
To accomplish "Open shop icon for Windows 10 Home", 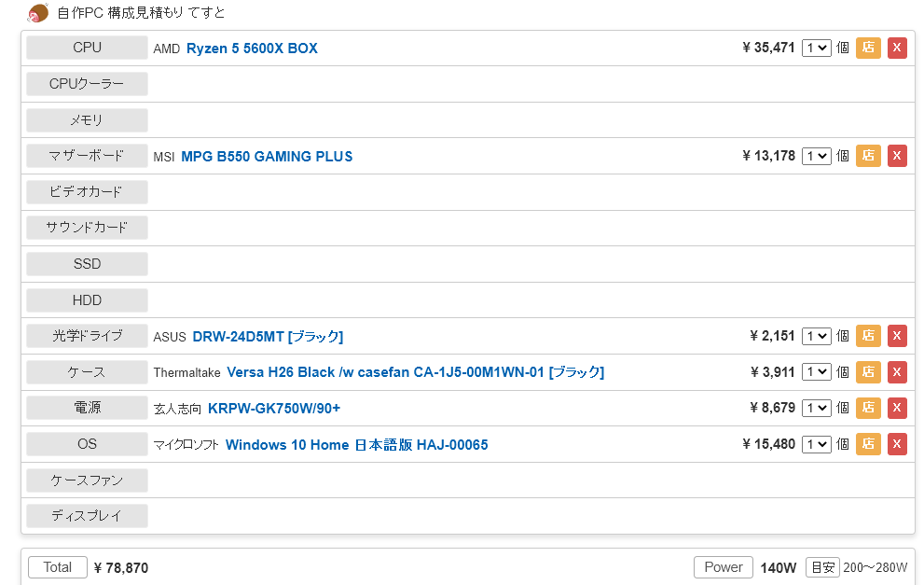I will [868, 444].
